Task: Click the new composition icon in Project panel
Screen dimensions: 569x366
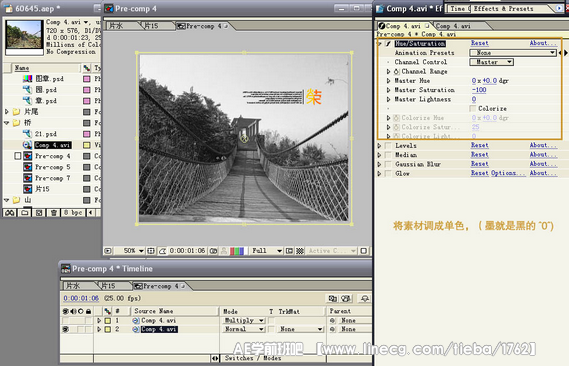Action: tap(39, 213)
